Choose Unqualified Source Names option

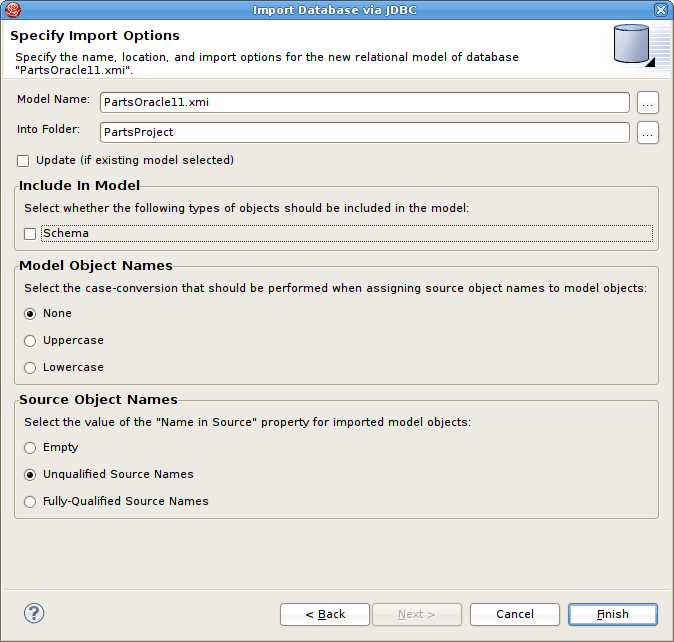(x=30, y=475)
